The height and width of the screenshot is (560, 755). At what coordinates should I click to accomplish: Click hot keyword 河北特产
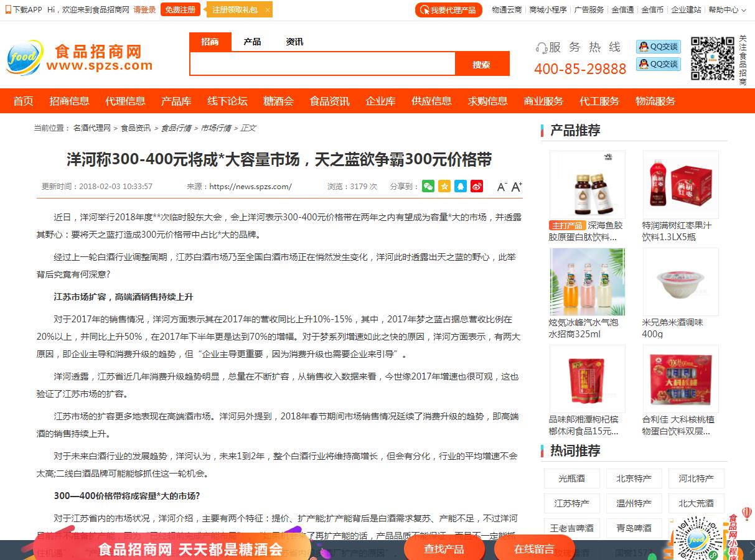(x=696, y=478)
